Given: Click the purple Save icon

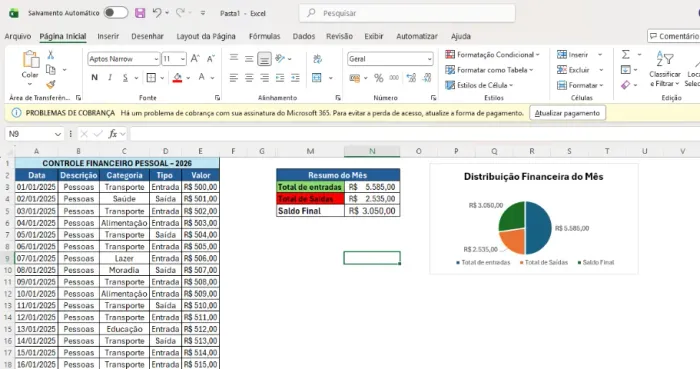Looking at the screenshot, I should pos(140,13).
